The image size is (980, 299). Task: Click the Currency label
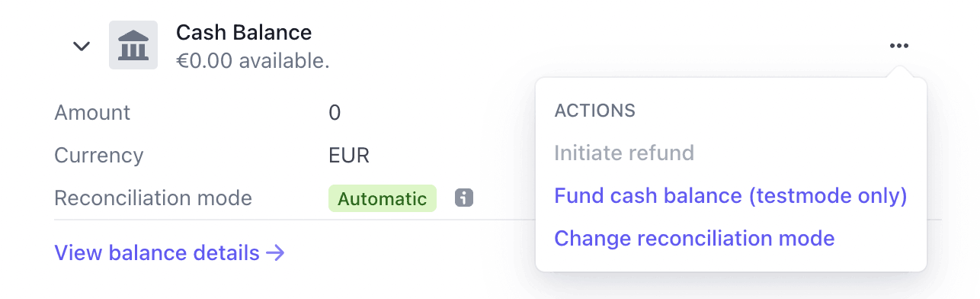pyautogui.click(x=99, y=156)
